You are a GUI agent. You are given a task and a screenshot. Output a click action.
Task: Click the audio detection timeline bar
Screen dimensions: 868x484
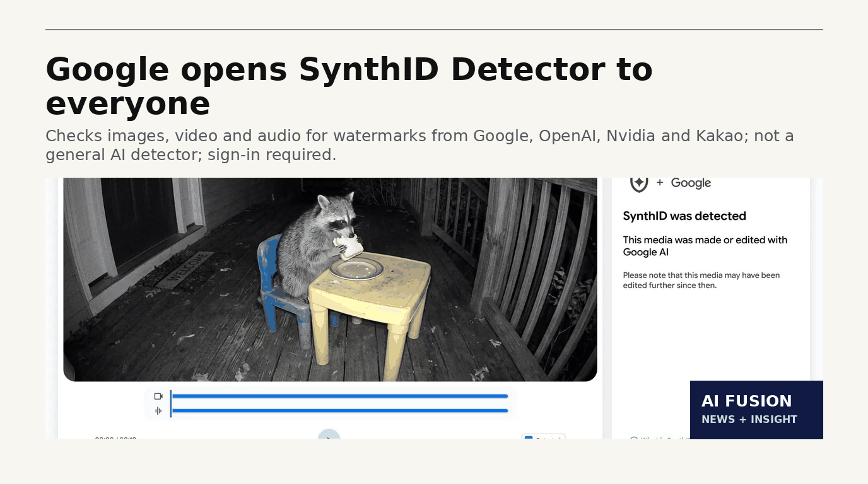click(x=340, y=411)
